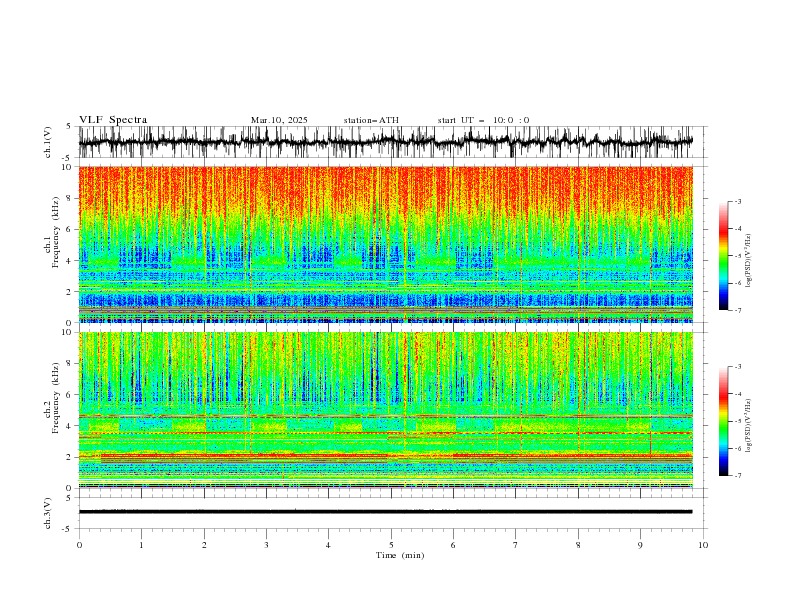Click time axis tick label "10"

tap(703, 545)
